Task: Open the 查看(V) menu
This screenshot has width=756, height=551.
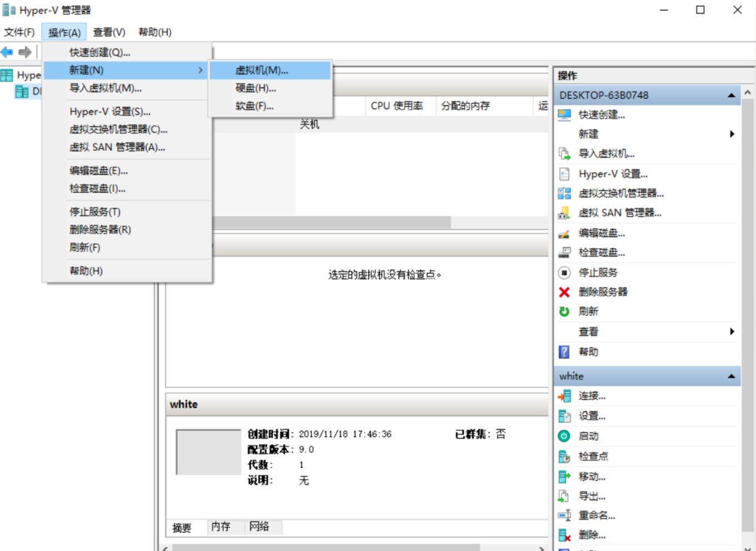Action: (x=109, y=32)
